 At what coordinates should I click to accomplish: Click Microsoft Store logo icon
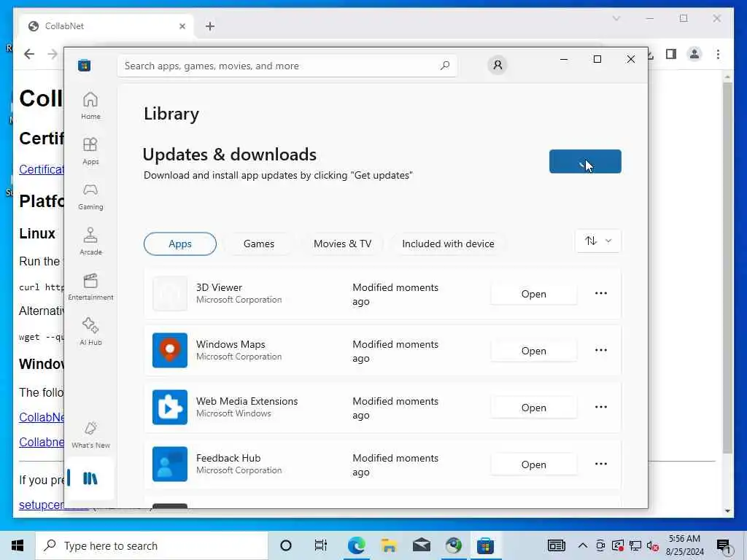[85, 65]
